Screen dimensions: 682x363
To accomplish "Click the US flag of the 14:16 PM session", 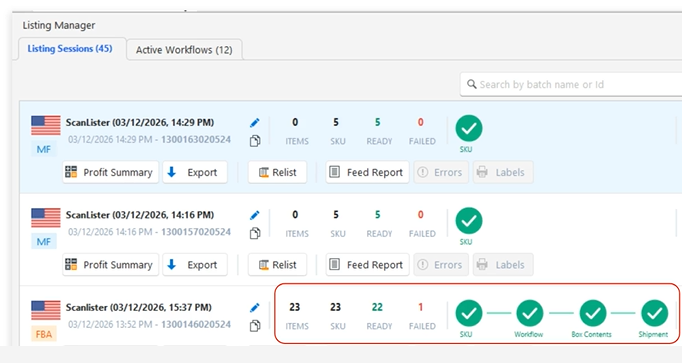I will [x=46, y=218].
